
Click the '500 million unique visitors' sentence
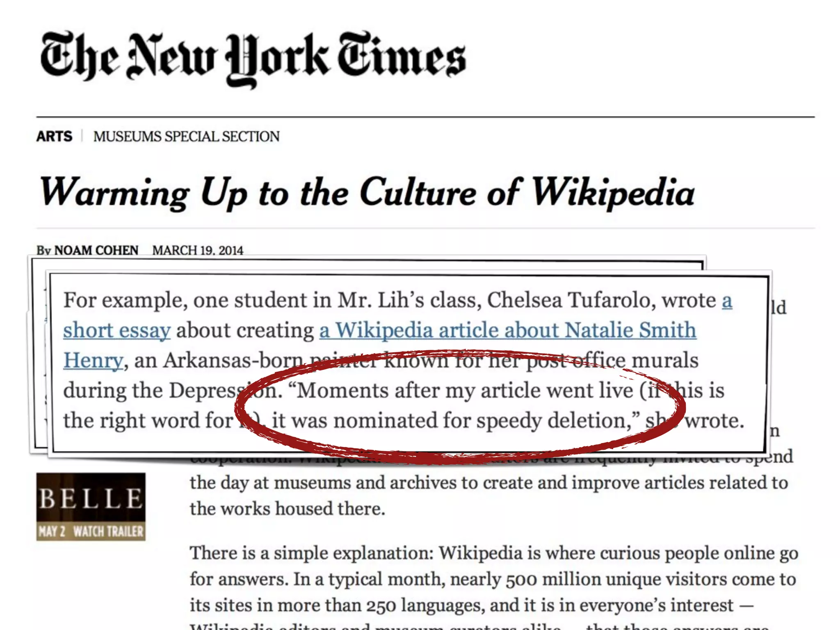coord(493,579)
